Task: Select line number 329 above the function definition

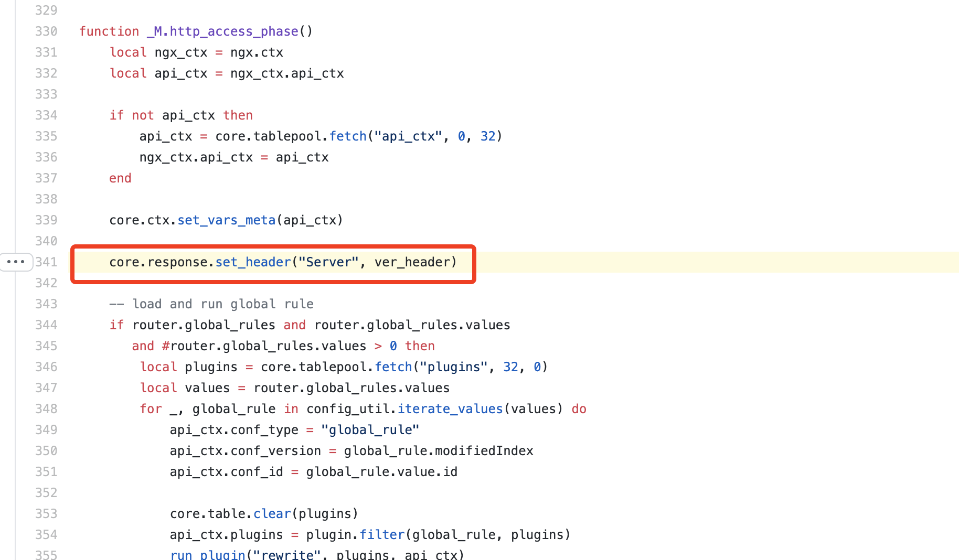Action: (46, 10)
